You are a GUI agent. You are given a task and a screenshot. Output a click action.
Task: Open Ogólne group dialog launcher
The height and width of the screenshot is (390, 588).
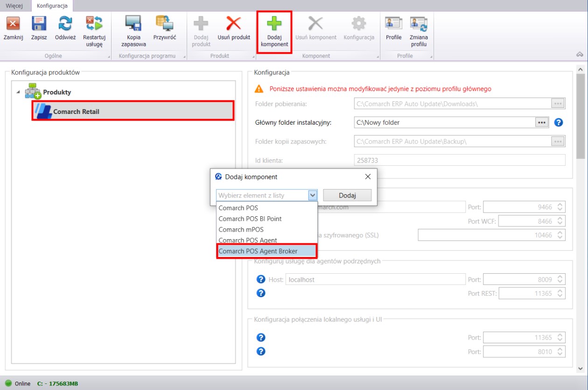coord(109,57)
